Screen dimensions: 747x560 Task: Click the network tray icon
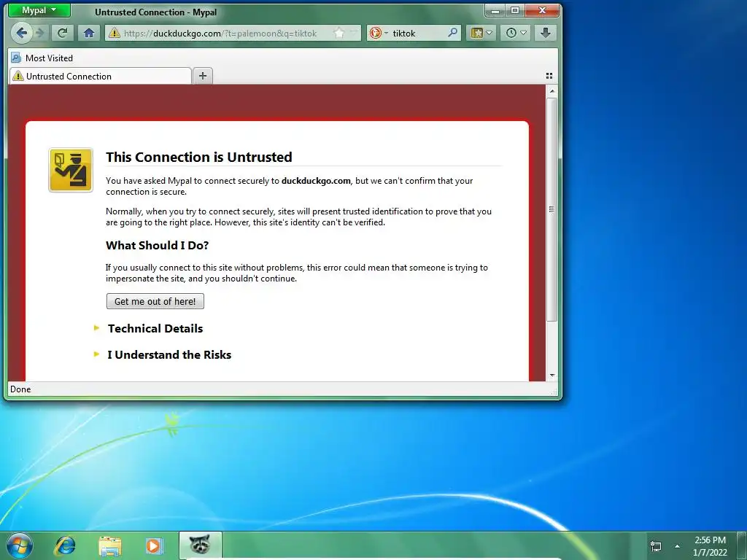point(656,546)
